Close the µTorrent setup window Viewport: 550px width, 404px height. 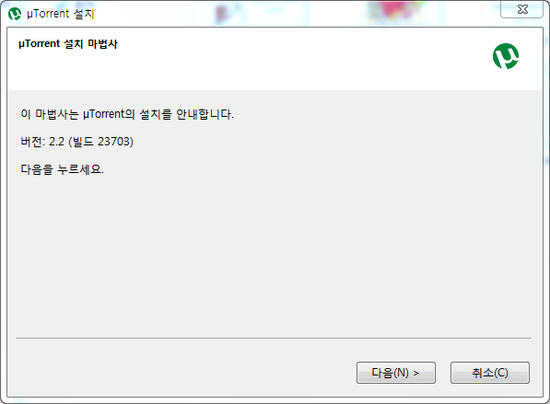pyautogui.click(x=522, y=9)
